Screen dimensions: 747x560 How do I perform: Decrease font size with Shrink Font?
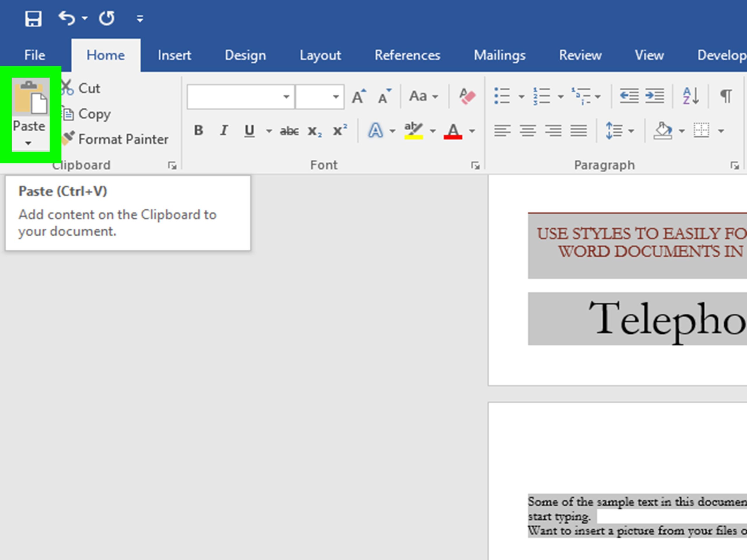[x=384, y=97]
